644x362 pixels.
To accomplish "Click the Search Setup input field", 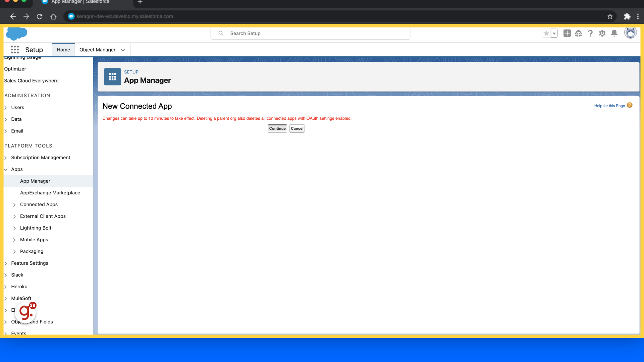I will point(310,33).
